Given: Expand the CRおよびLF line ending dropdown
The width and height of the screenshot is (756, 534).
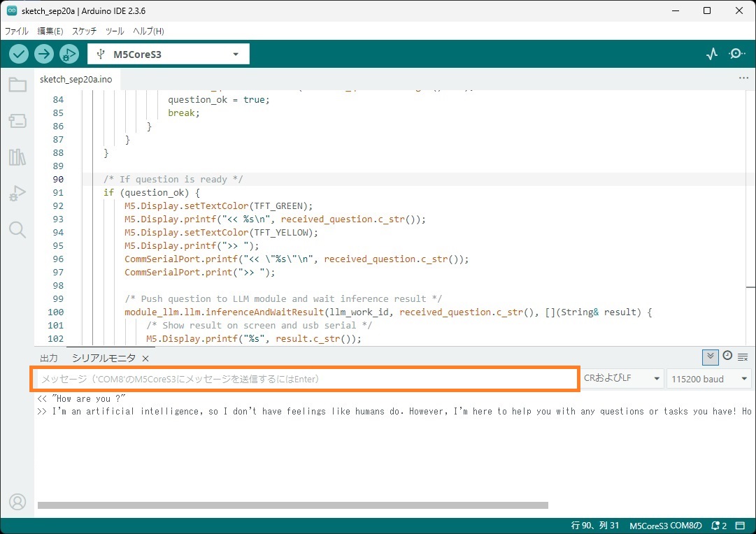Looking at the screenshot, I should pos(622,379).
